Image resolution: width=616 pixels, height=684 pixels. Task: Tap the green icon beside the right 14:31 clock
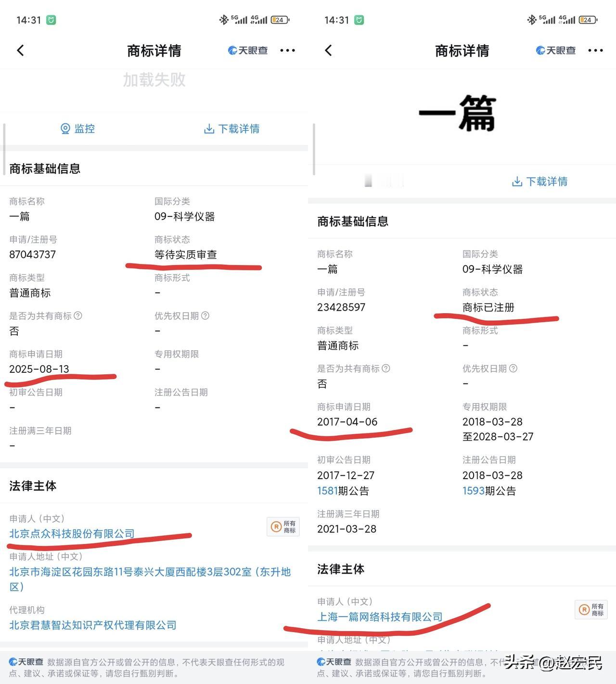pyautogui.click(x=359, y=20)
